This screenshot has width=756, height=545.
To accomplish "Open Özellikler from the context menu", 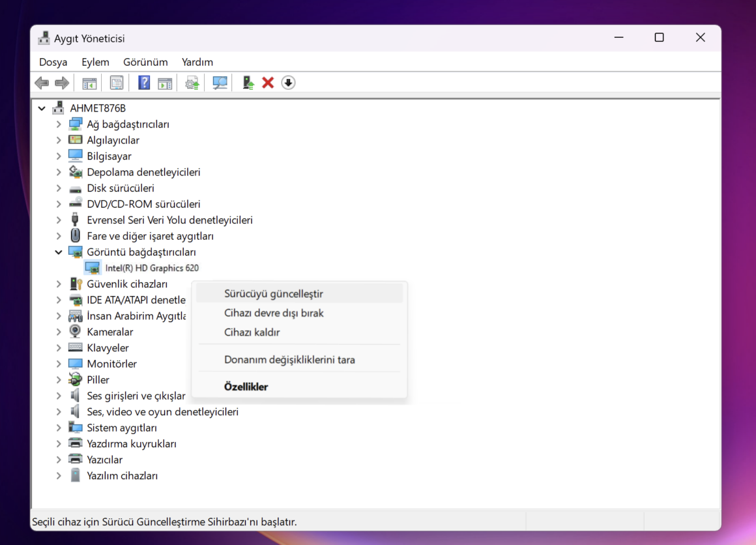I will (x=299, y=387).
